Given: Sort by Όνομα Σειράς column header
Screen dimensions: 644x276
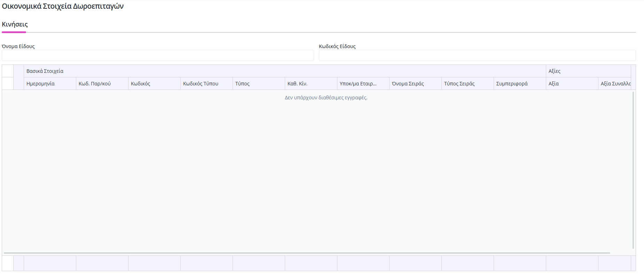Looking at the screenshot, I should 415,84.
